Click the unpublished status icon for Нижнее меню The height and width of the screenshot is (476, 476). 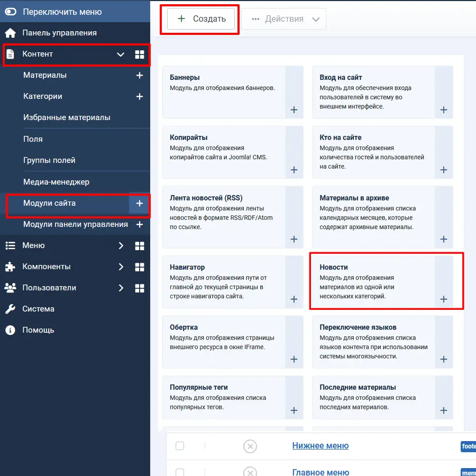(x=250, y=446)
